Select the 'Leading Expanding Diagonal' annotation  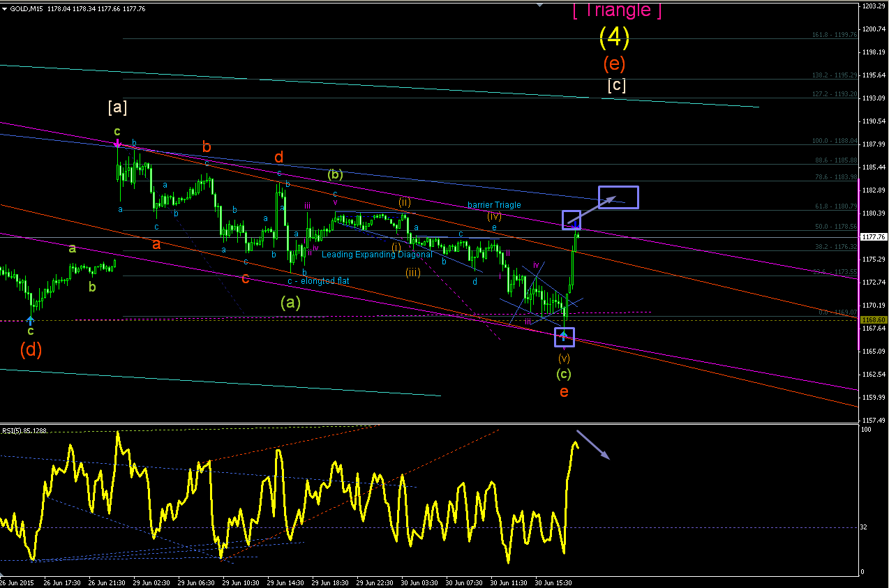tap(377, 255)
